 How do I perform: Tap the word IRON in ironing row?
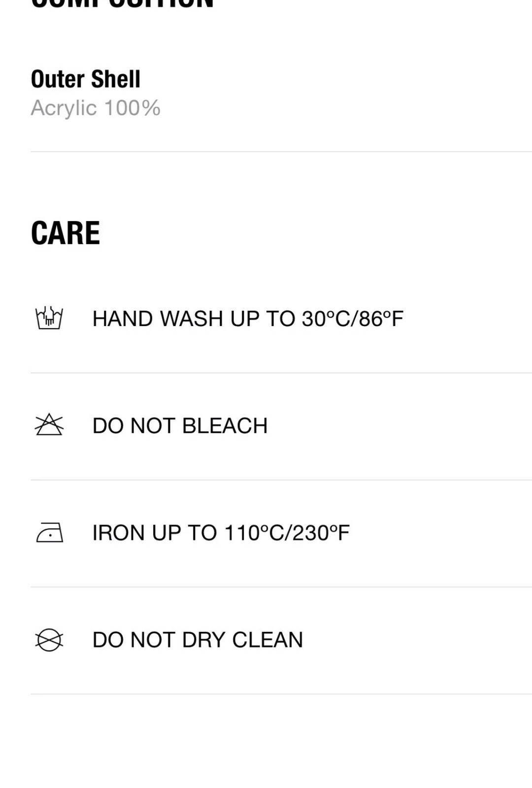click(x=120, y=533)
